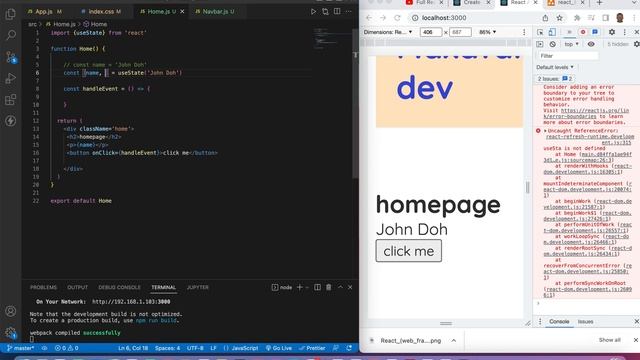Screen dimensions: 640x360
Task: Go back in the browser
Action: coord(369,18)
